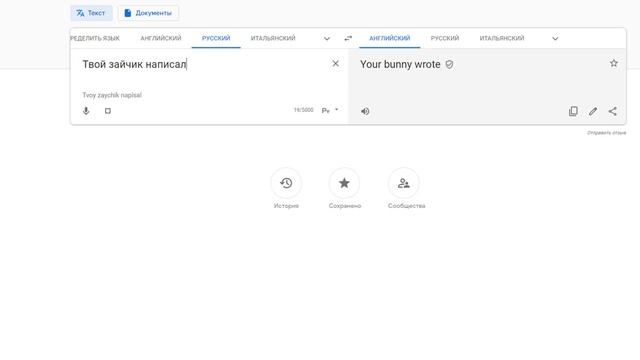Expand the target language list chevron

pyautogui.click(x=555, y=39)
